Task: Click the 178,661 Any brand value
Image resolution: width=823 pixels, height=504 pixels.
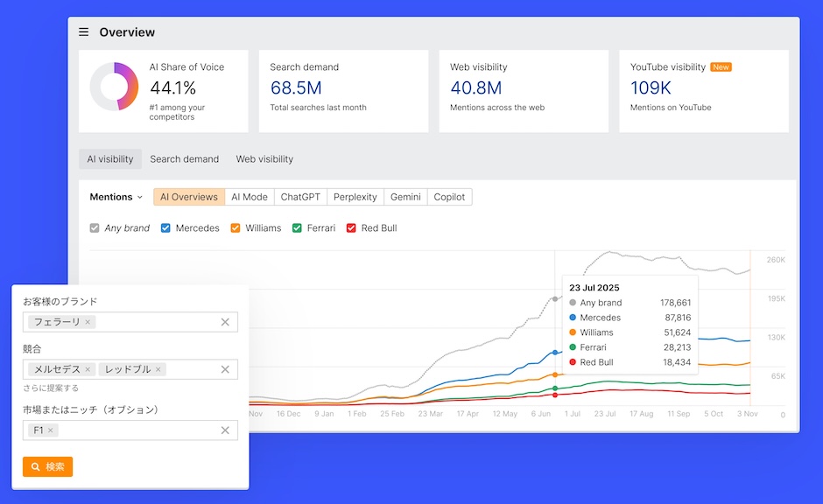Action: point(676,303)
